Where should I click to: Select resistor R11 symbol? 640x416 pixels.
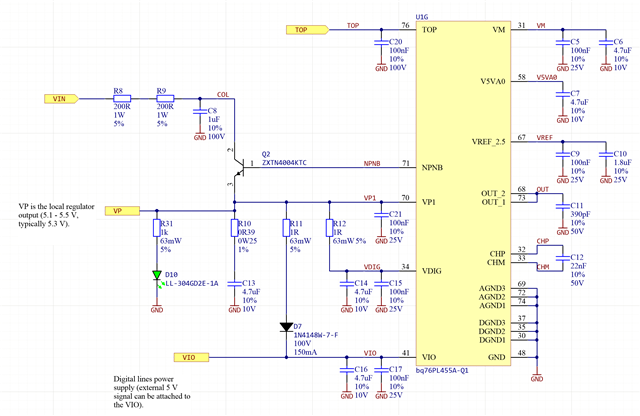coord(286,228)
